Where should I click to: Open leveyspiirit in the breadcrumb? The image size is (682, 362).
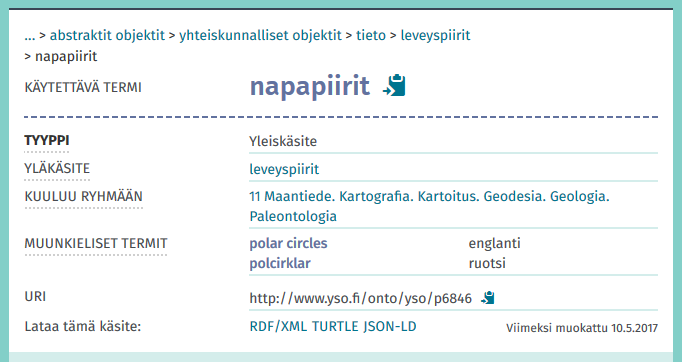[435, 35]
